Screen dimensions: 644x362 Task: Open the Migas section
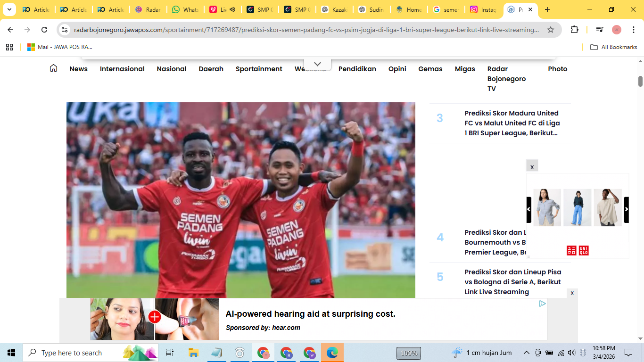pos(465,69)
